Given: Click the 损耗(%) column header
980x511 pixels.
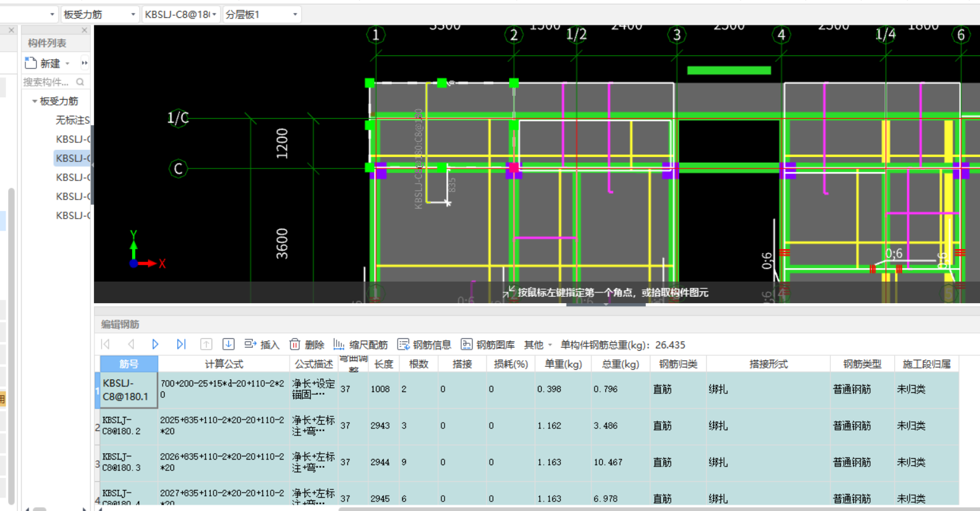Looking at the screenshot, I should (511, 364).
